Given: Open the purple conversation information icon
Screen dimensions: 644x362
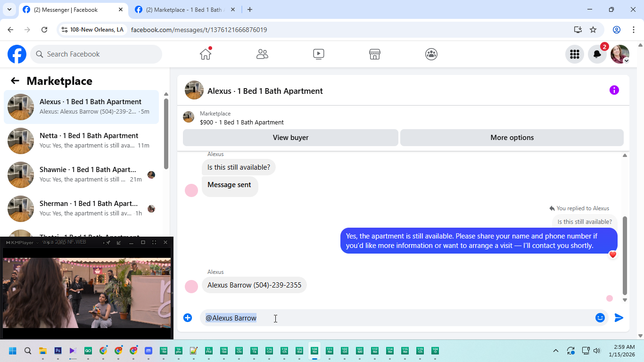Looking at the screenshot, I should coord(614,90).
